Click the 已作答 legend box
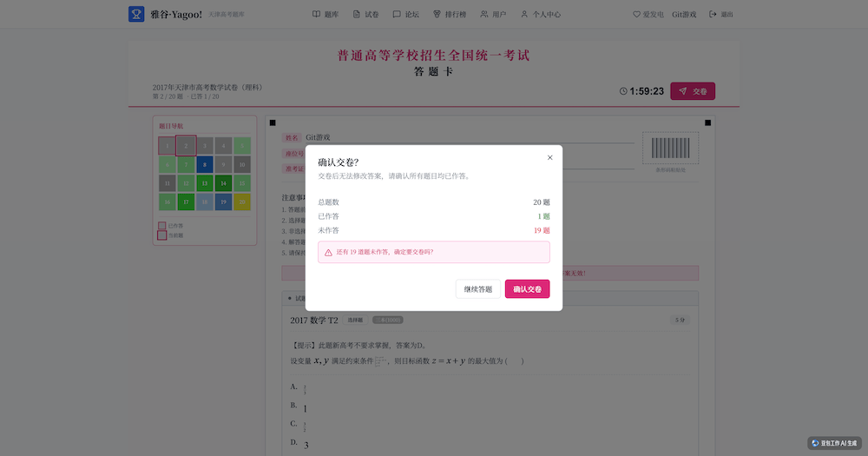 [162, 226]
